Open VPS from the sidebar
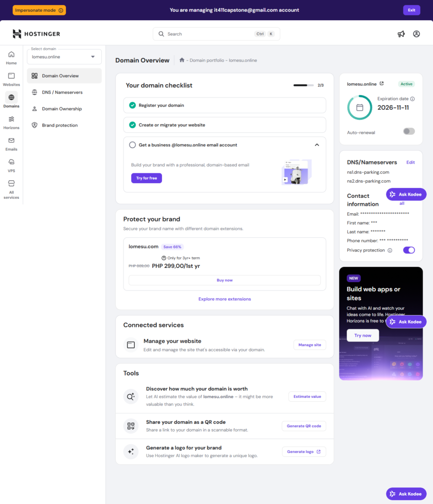 click(11, 165)
